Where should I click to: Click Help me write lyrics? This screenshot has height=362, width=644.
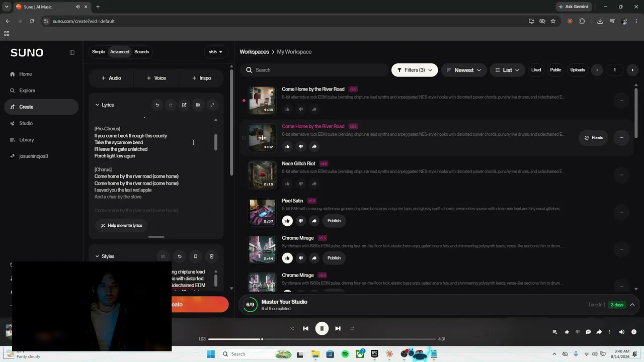[122, 225]
